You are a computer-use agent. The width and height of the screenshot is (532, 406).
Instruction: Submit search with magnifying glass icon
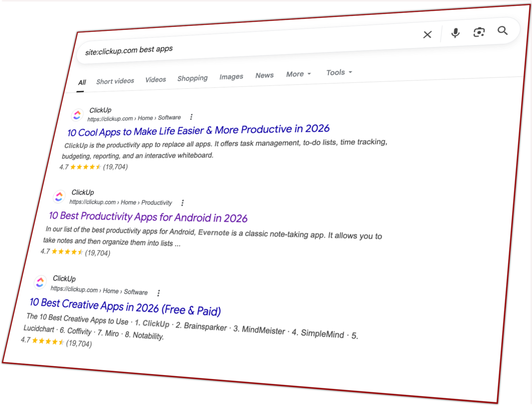point(503,31)
